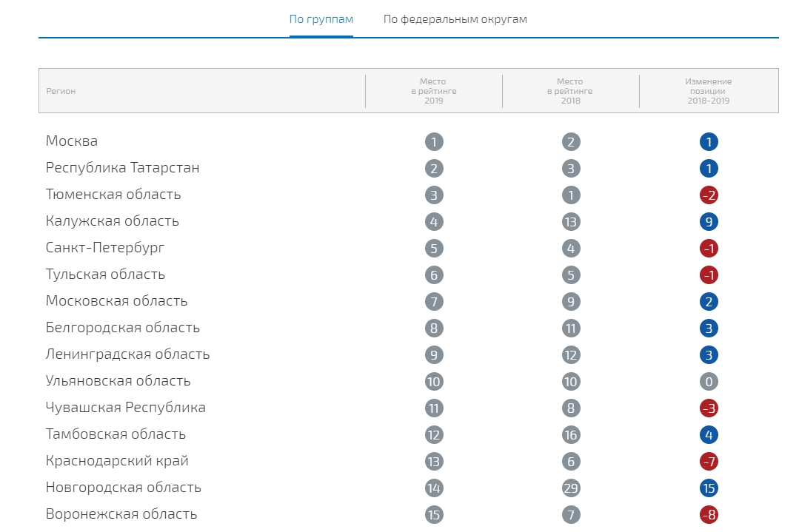Click Ленинградская область's blue change badge 3
Viewport: 799px width, 532px height.
(709, 355)
